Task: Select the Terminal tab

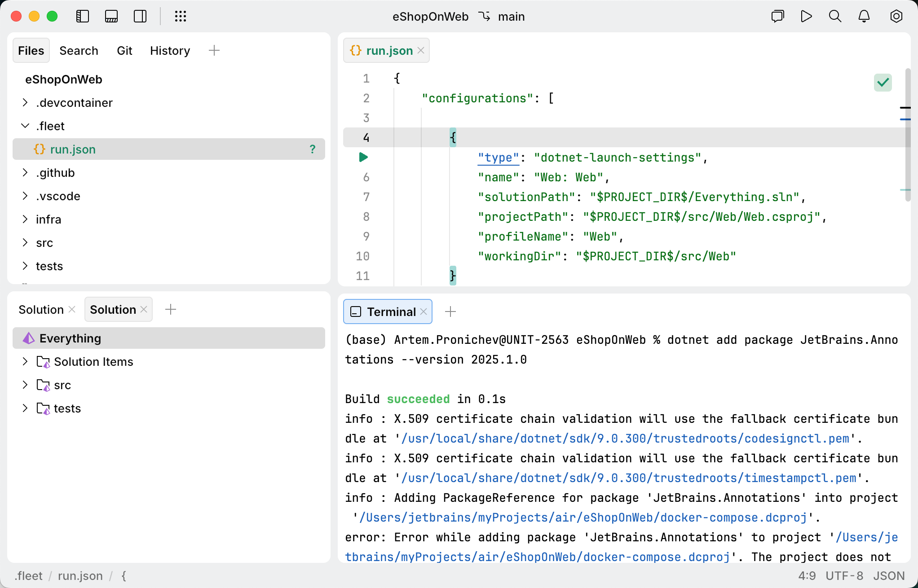Action: (391, 311)
